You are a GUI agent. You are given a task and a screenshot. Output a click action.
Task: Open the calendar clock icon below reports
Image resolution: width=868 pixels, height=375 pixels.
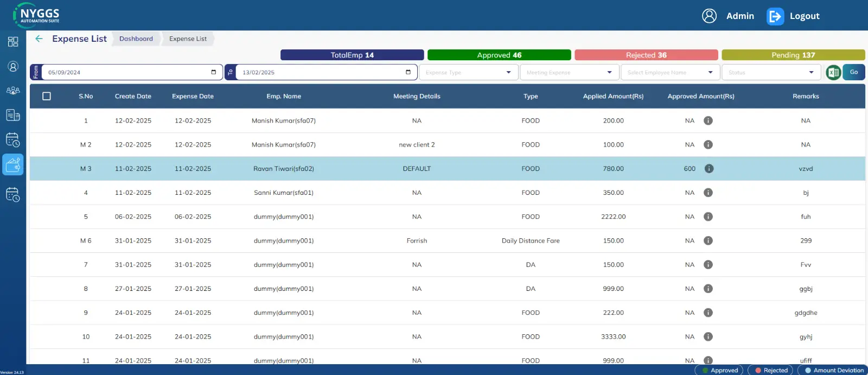pos(13,140)
